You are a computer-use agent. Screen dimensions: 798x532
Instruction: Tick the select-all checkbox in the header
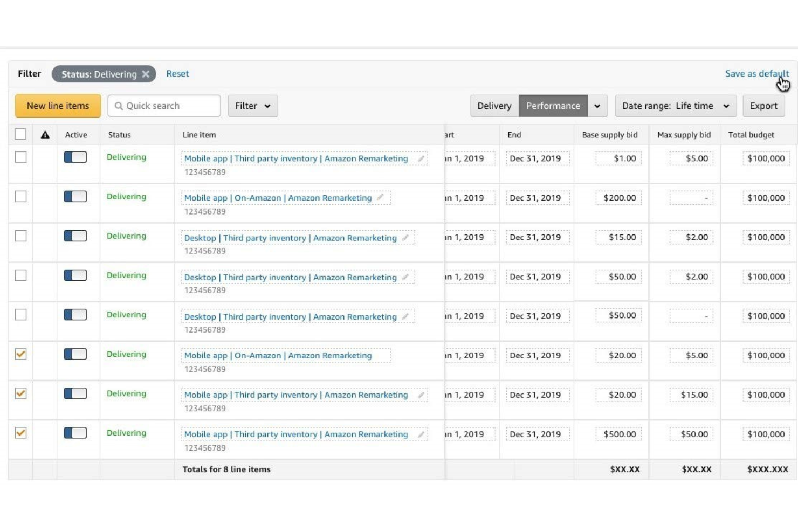(x=20, y=134)
